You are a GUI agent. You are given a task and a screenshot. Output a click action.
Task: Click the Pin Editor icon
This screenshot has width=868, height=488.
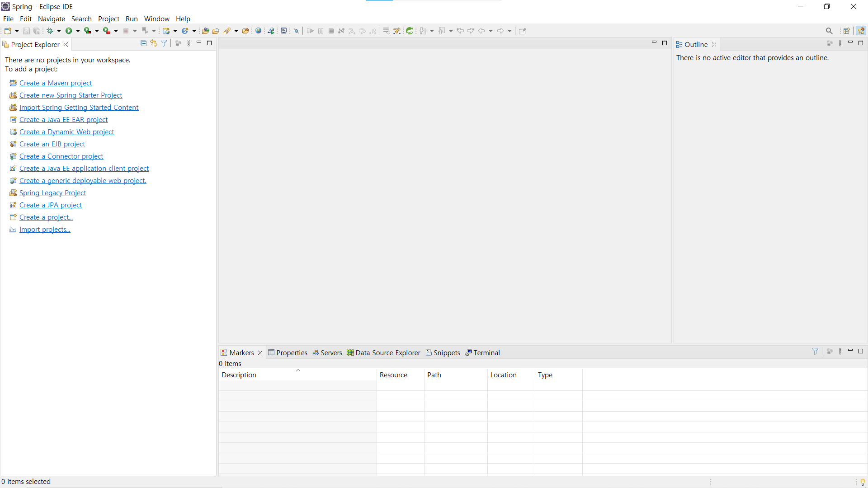point(523,31)
